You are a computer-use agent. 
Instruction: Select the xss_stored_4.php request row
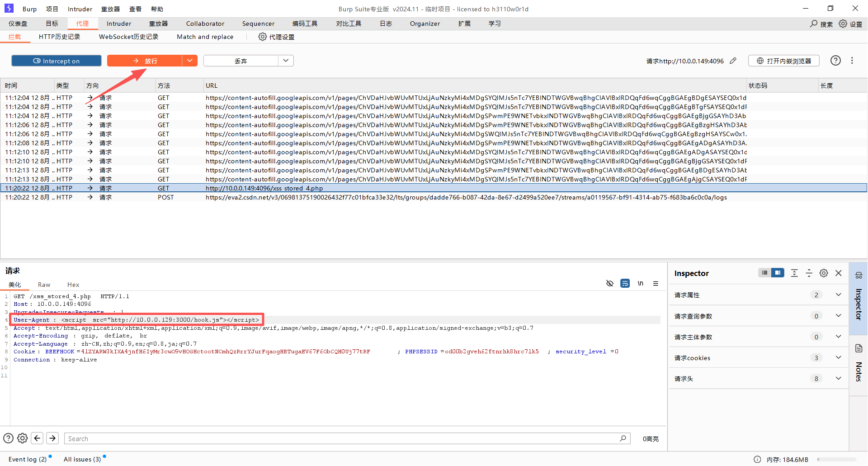(434, 188)
